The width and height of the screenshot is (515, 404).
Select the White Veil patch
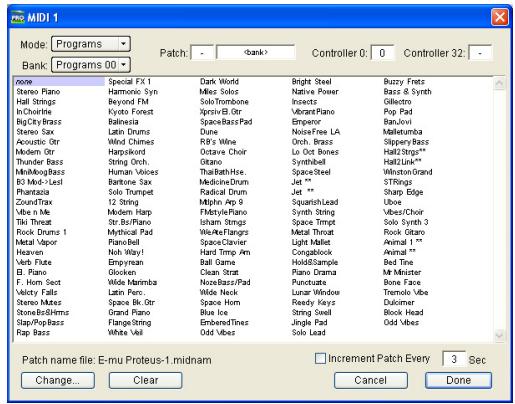coord(125,332)
